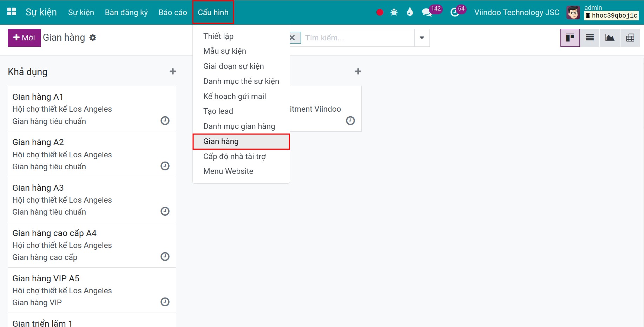Switch to graph view
This screenshot has height=327, width=644.
[610, 38]
